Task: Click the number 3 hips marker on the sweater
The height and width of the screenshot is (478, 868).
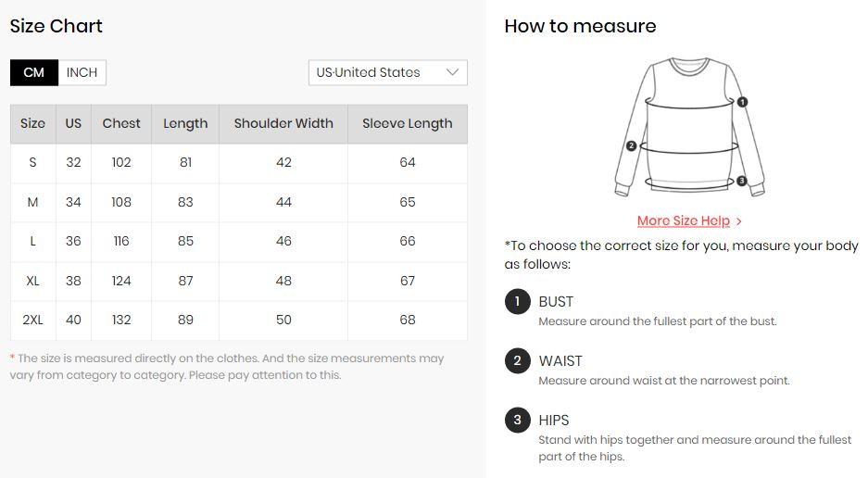Action: coord(742,181)
